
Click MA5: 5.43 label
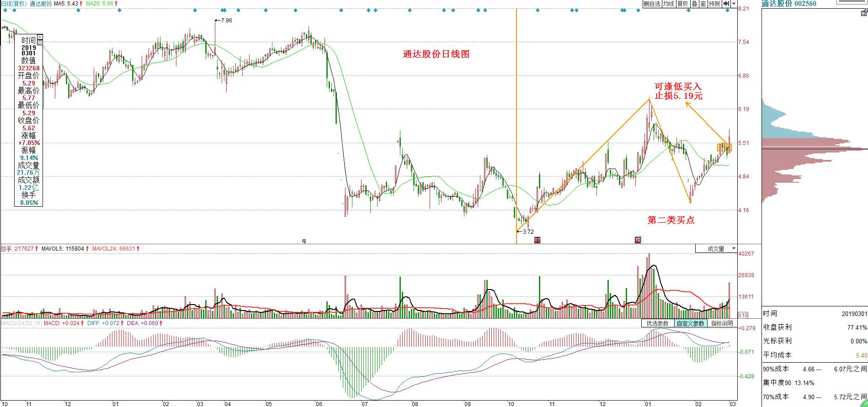[65, 4]
